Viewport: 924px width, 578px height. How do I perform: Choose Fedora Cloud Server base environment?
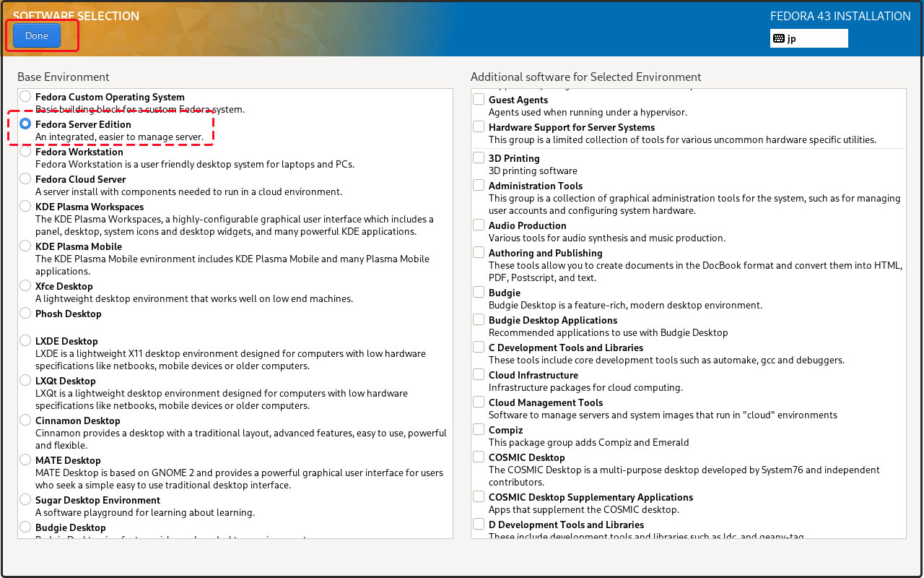pos(26,179)
